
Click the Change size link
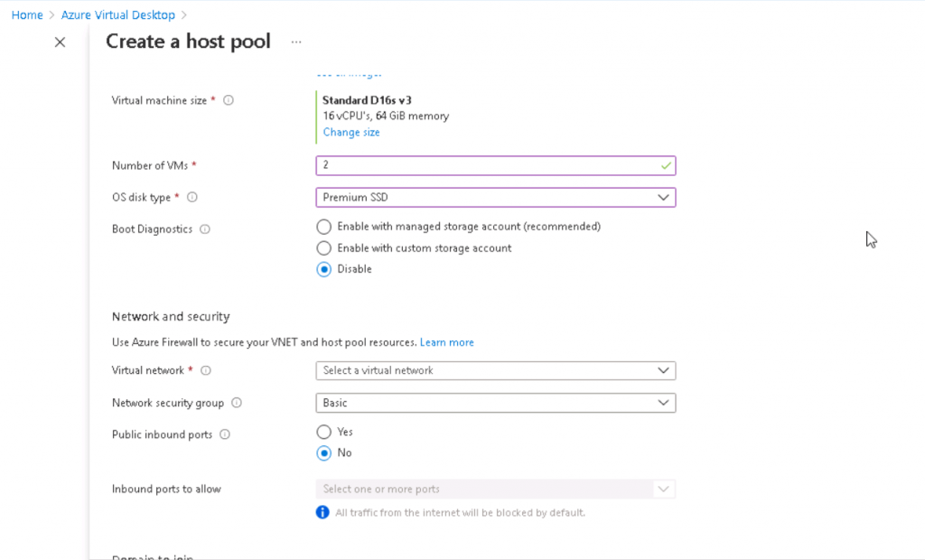coord(350,132)
